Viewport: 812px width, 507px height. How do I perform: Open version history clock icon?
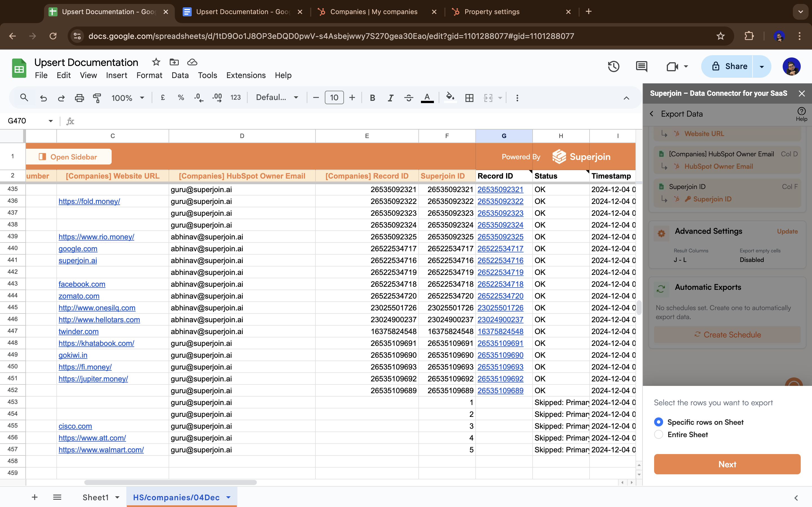tap(613, 66)
